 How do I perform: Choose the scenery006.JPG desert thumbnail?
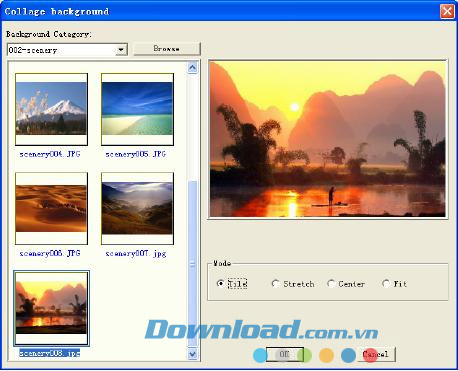point(52,208)
